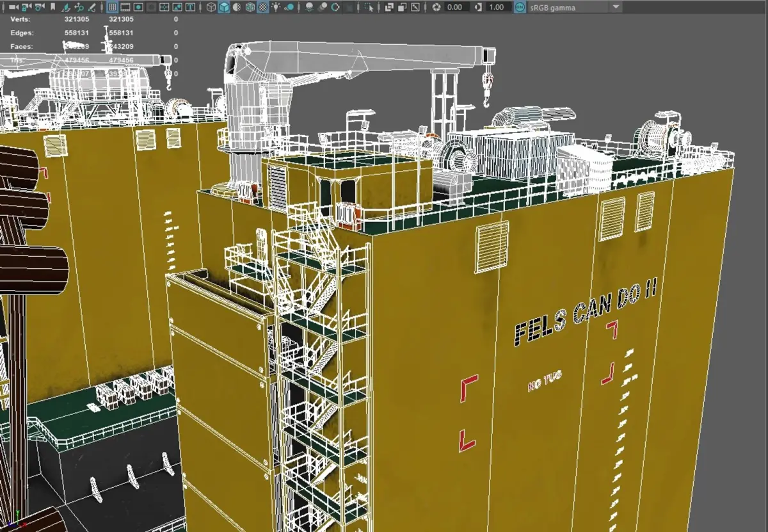768x532 pixels.
Task: Click the X-Ray display icon
Action: point(389,7)
